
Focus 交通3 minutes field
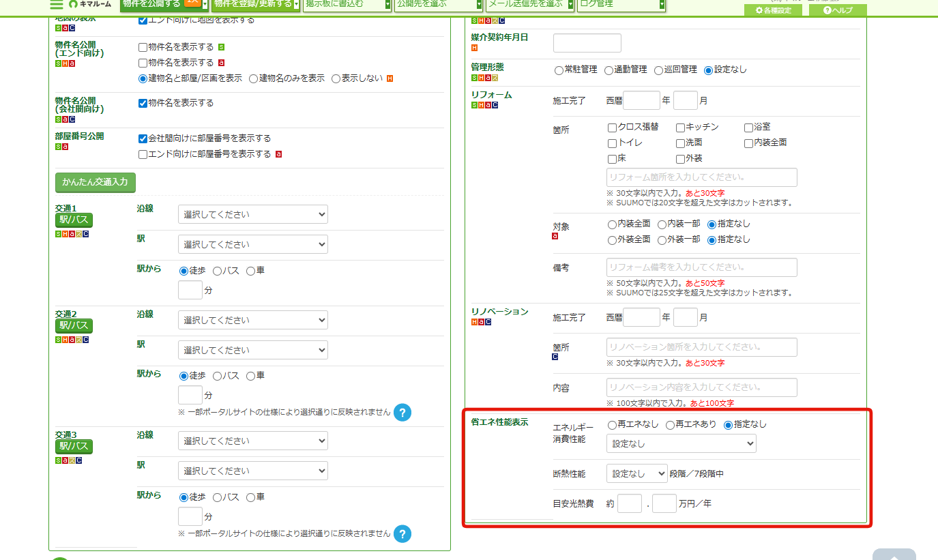[190, 516]
